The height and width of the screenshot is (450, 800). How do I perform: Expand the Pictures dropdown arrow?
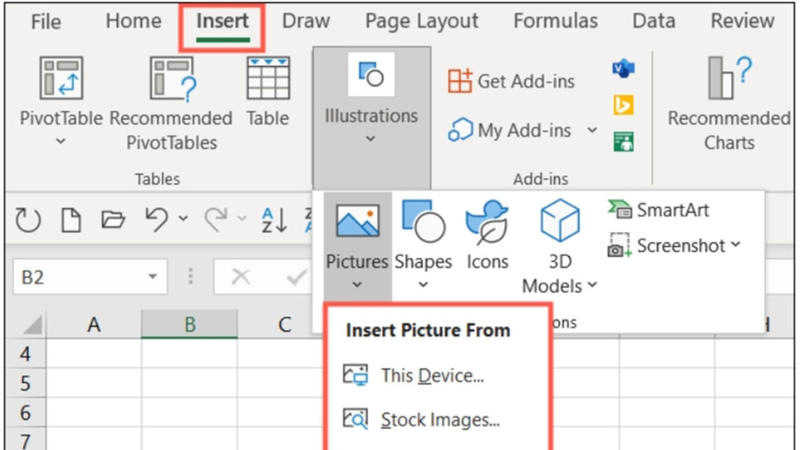357,285
